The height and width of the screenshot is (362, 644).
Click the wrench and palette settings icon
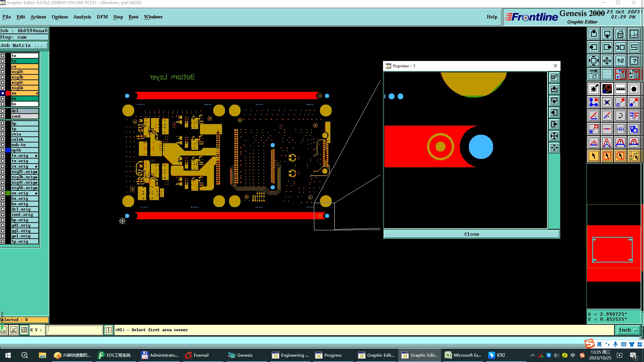[x=593, y=74]
